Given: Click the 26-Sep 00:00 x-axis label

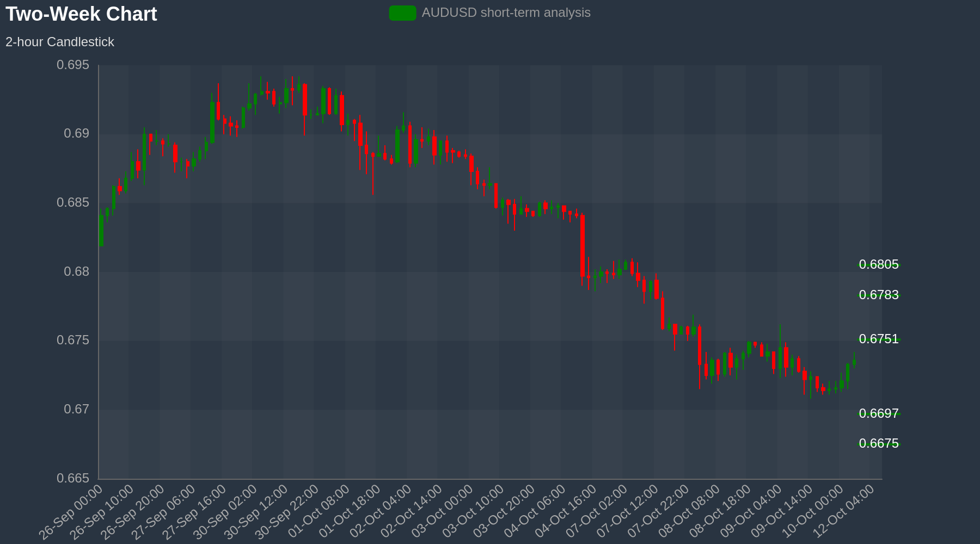Looking at the screenshot, I should pyautogui.click(x=70, y=512).
